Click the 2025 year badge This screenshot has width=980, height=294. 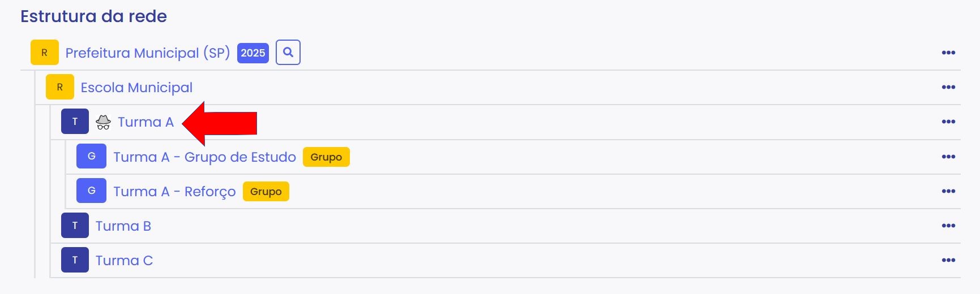[253, 53]
